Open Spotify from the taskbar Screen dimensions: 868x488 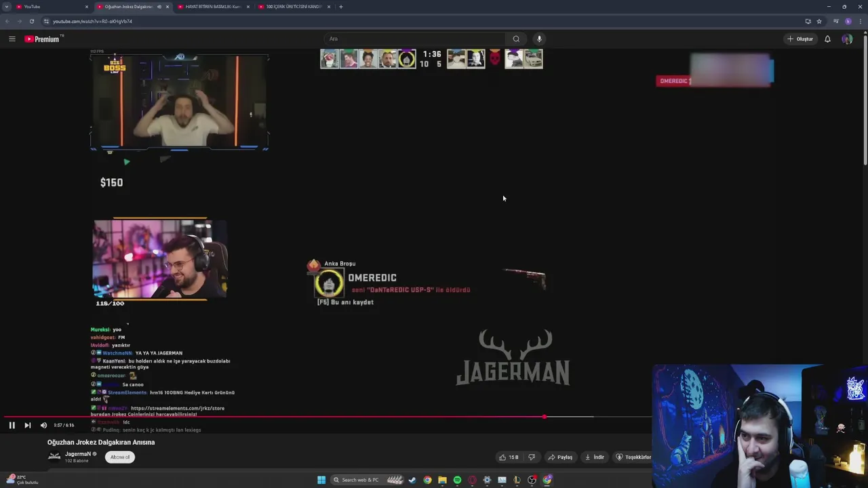(x=457, y=480)
